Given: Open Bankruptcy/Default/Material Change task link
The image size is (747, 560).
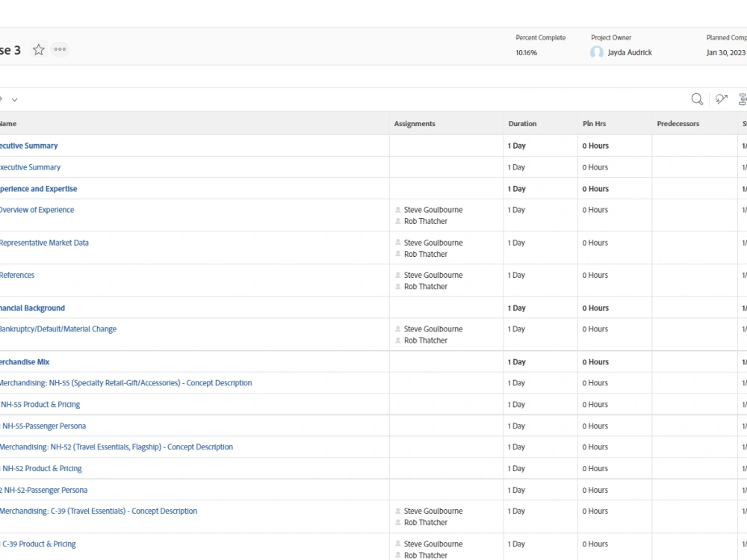Looking at the screenshot, I should pyautogui.click(x=58, y=329).
